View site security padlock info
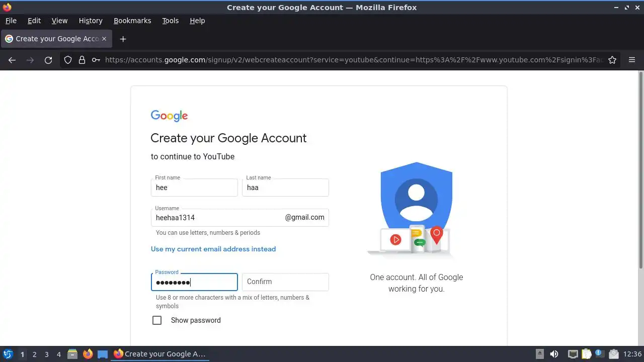The width and height of the screenshot is (644, 362). pos(82,60)
